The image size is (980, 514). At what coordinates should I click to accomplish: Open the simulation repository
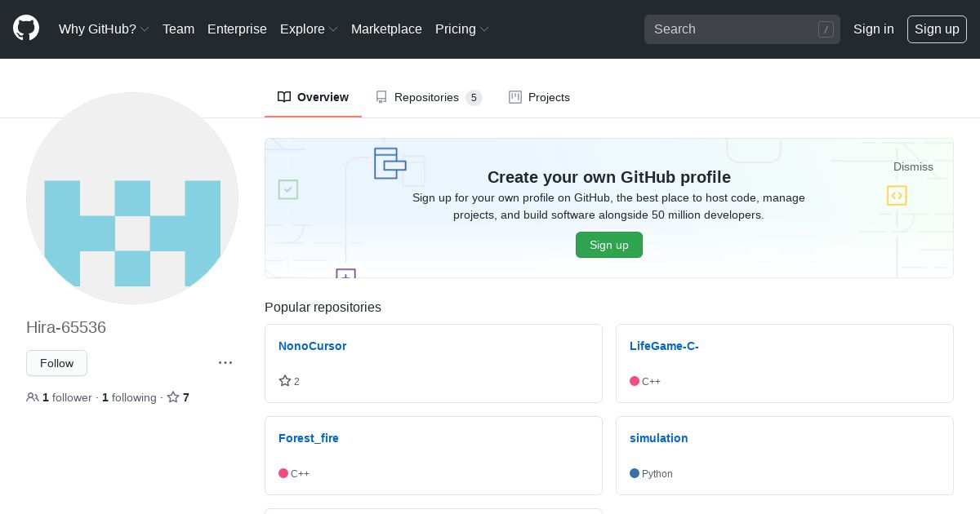[x=658, y=438]
